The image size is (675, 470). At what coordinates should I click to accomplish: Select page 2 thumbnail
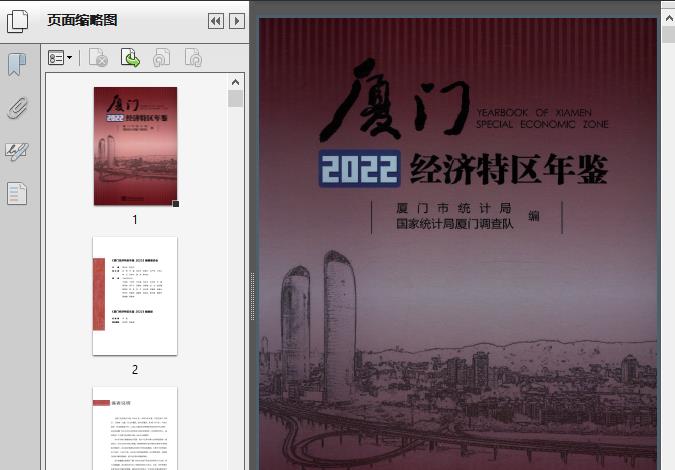pyautogui.click(x=135, y=296)
